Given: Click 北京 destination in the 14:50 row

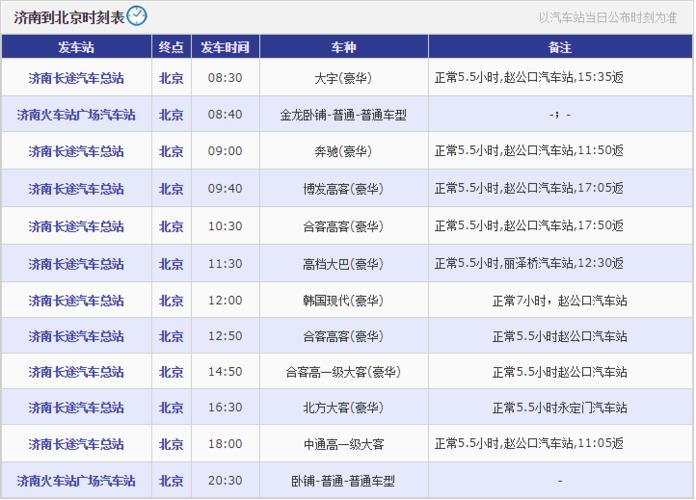Looking at the screenshot, I should click(x=171, y=372).
